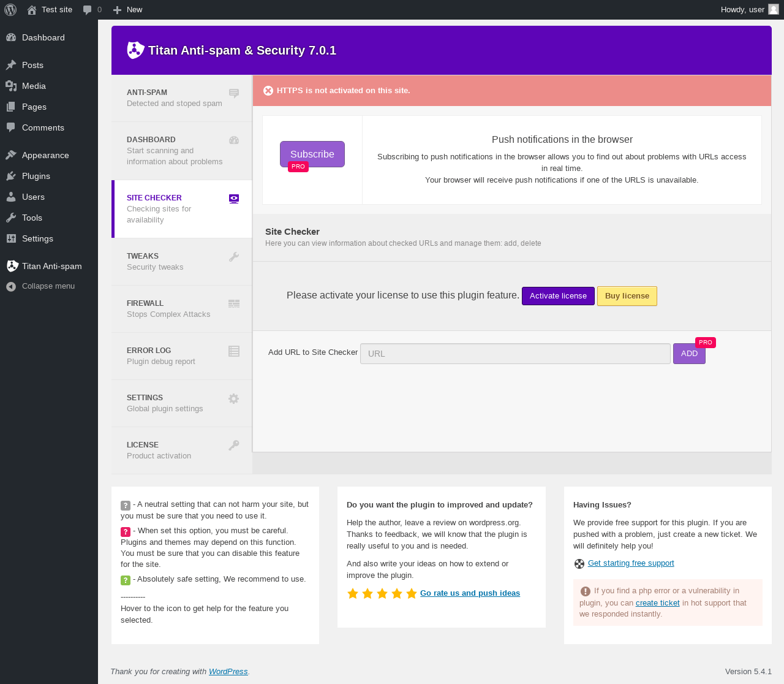Screen dimensions: 784x684
Task: Open the Howdy, user account menu
Action: 750,10
